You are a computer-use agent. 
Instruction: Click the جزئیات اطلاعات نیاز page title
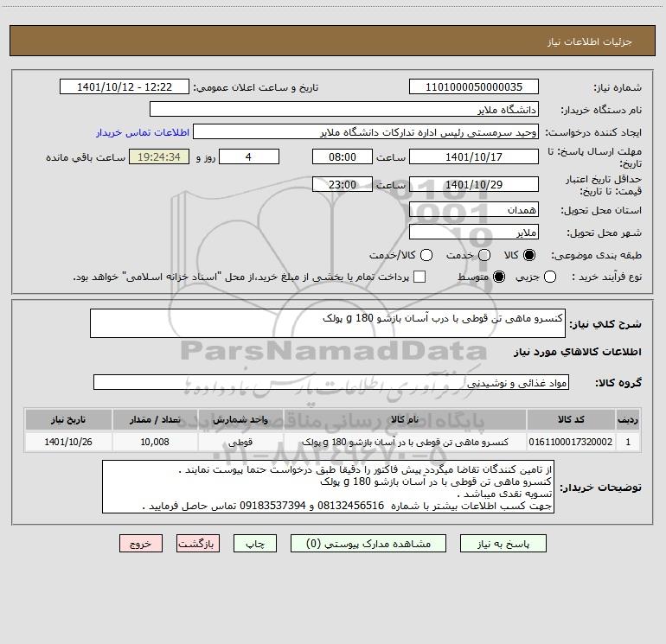point(590,41)
